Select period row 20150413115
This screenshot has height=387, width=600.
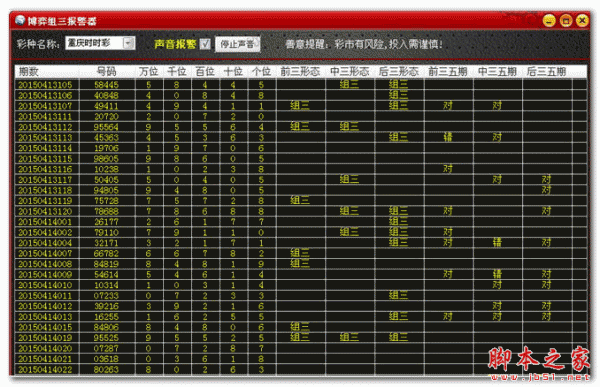[300, 158]
